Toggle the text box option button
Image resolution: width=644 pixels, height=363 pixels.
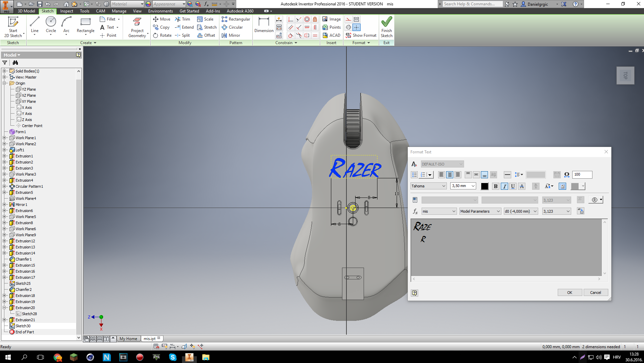(562, 186)
